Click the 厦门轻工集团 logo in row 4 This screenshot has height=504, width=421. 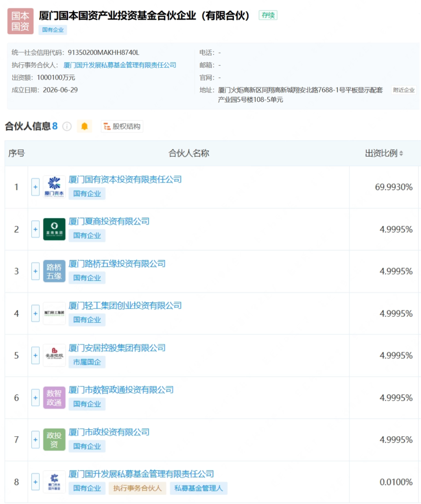pos(54,314)
